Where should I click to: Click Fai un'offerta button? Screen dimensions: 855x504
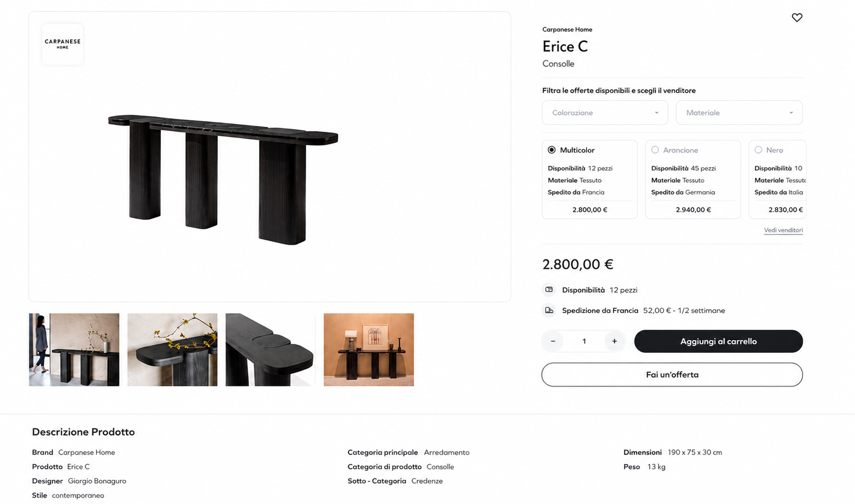coord(672,375)
